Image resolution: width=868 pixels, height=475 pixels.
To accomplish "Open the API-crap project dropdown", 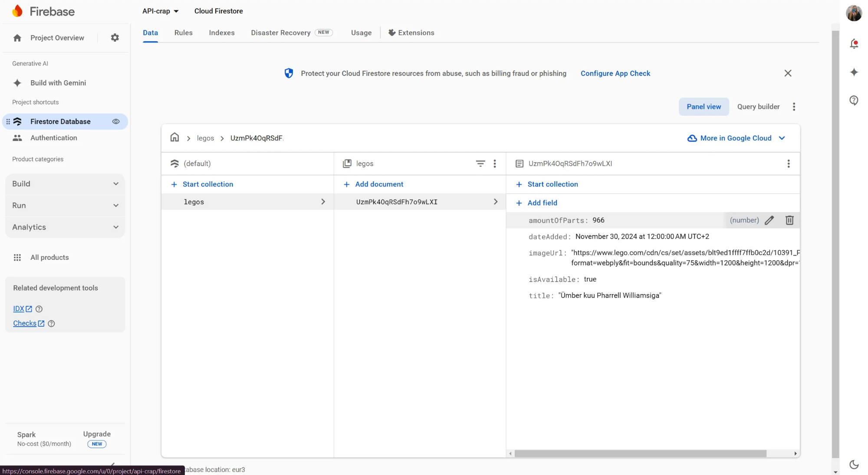I will [x=160, y=11].
